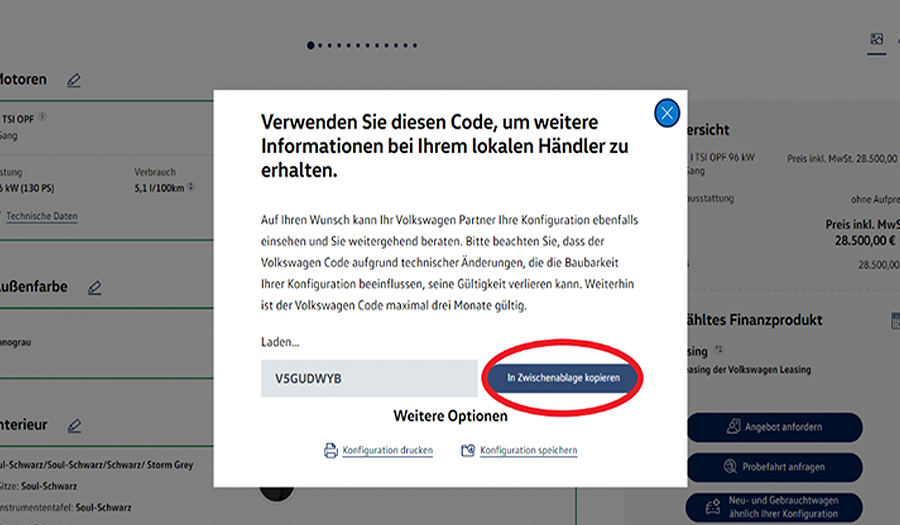Open Technische Daten link
Image resolution: width=900 pixels, height=525 pixels.
click(42, 216)
